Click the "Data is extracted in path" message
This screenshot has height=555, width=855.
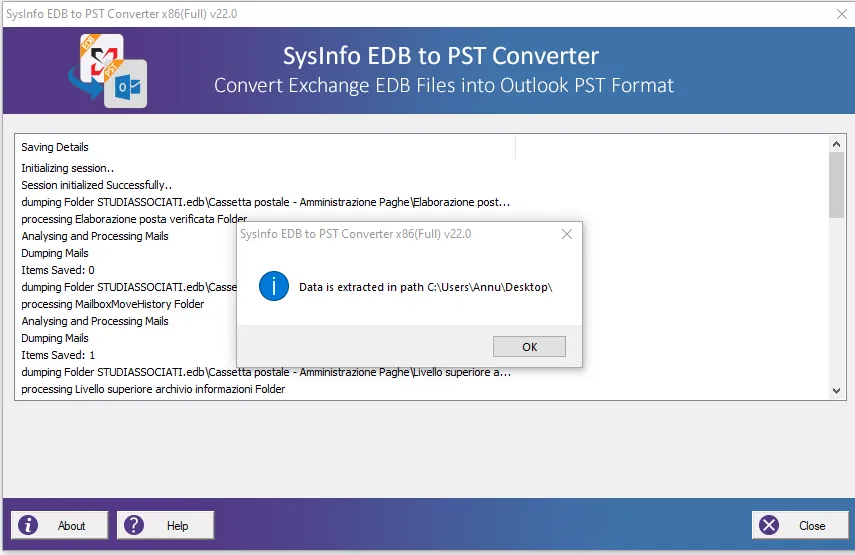pyautogui.click(x=426, y=287)
